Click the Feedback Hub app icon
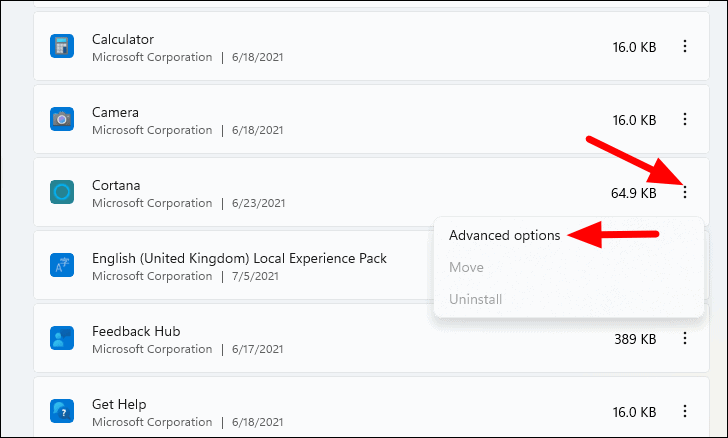728x438 pixels. click(62, 338)
